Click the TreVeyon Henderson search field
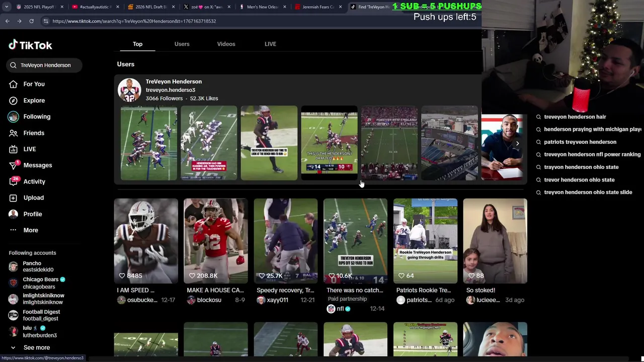This screenshot has height=362, width=644. (x=44, y=65)
